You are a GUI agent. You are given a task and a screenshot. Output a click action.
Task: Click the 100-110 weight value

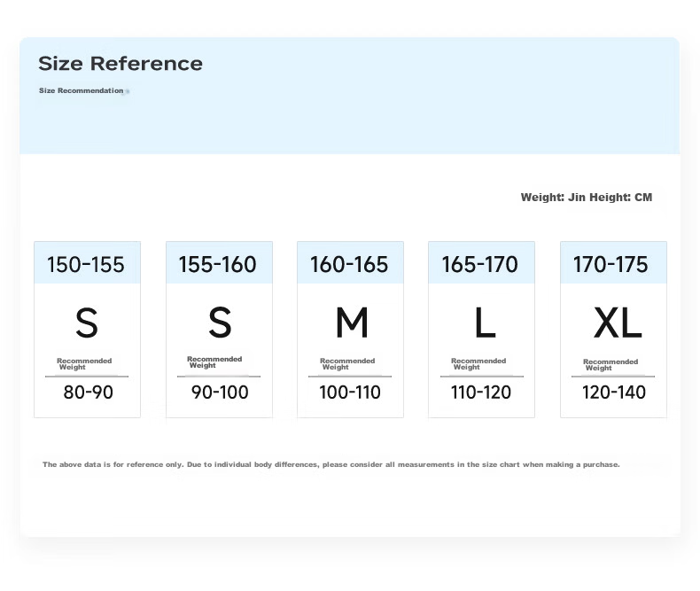[349, 393]
